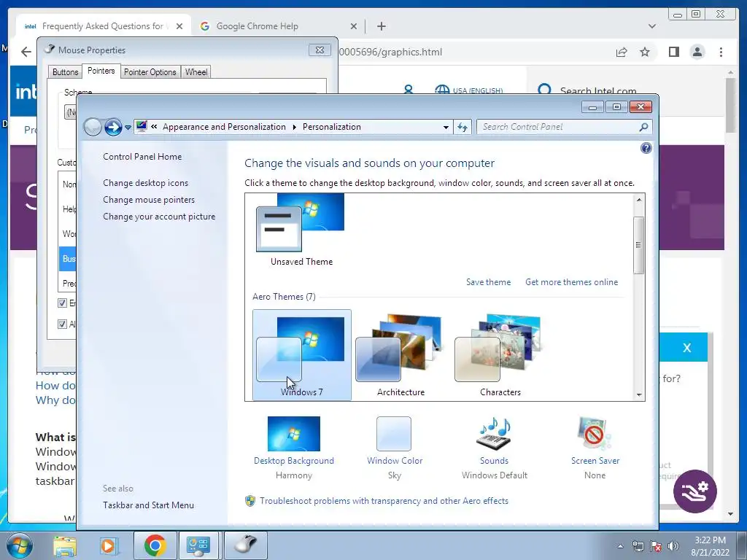Switch to the Intel FAQ Chrome tab
The width and height of the screenshot is (747, 560).
104,26
